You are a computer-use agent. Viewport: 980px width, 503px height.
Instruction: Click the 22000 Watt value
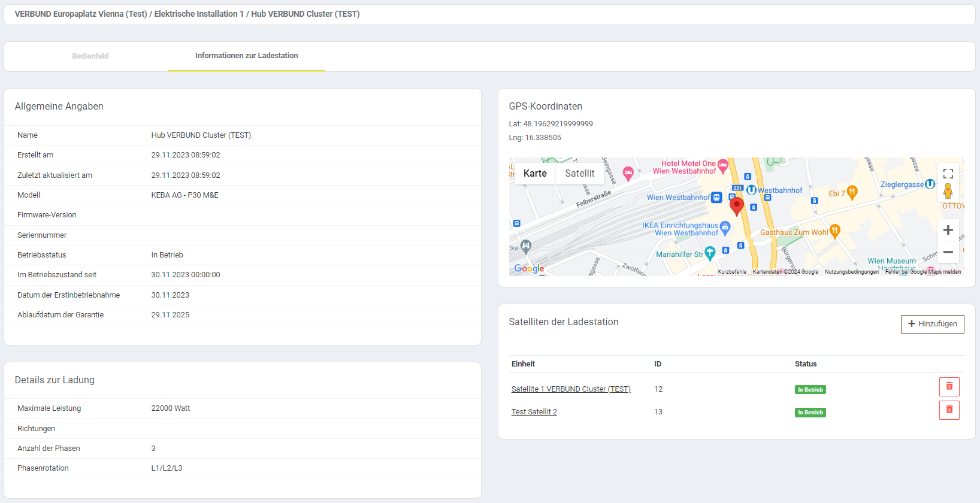(171, 408)
